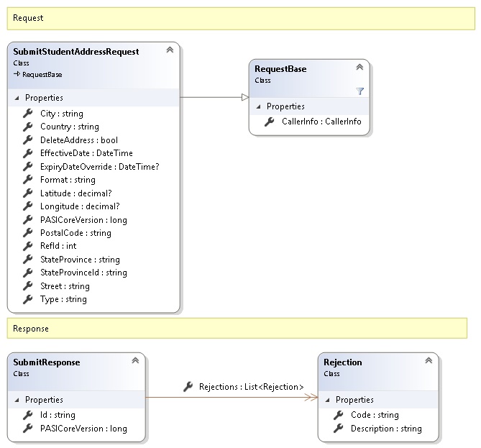This screenshot has height=448, width=481.
Task: Collapse the SubmitStudentAddressRequest class box
Action: coord(170,50)
